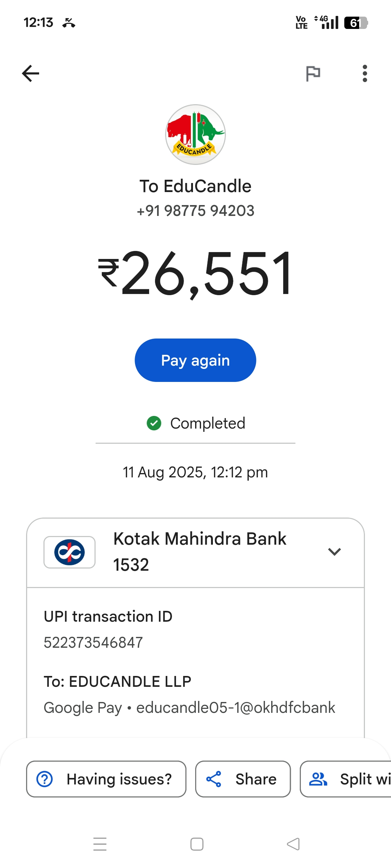Expand the Kotak Mahindra Bank details chevron
This screenshot has height=868, width=391.
[334, 552]
